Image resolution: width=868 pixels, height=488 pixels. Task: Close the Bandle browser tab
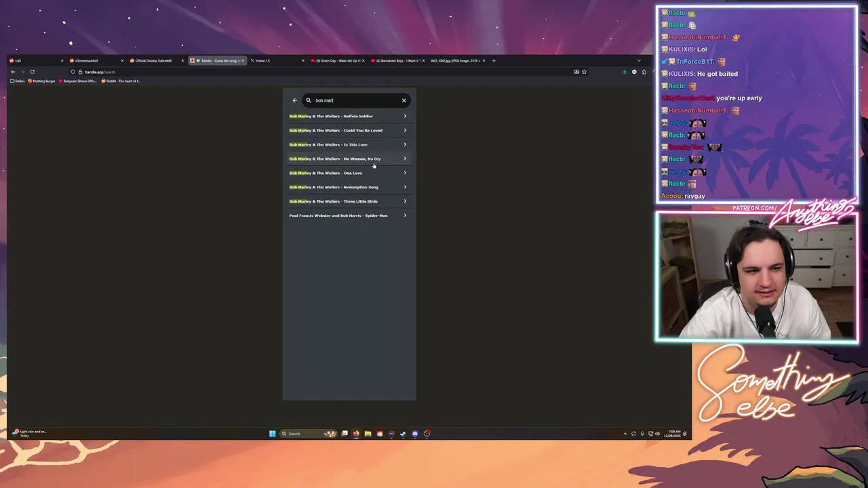pyautogui.click(x=243, y=60)
